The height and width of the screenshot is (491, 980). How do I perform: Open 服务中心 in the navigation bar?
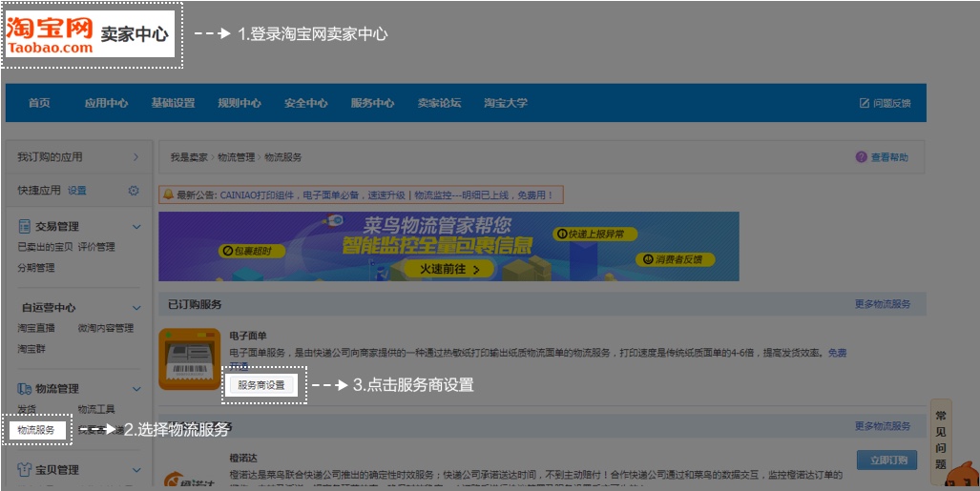pyautogui.click(x=372, y=103)
